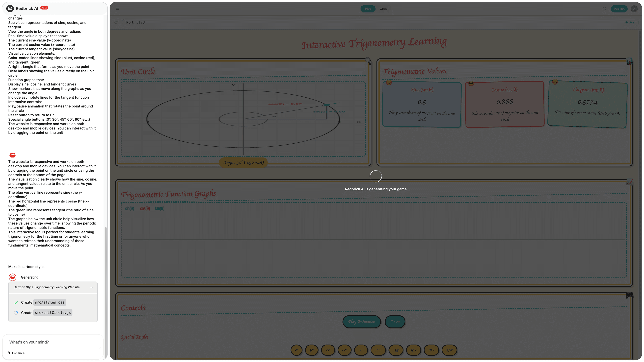Viewport: 644px width, 362px height.
Task: Toggle the cos(θ) graph legend
Action: [145, 209]
